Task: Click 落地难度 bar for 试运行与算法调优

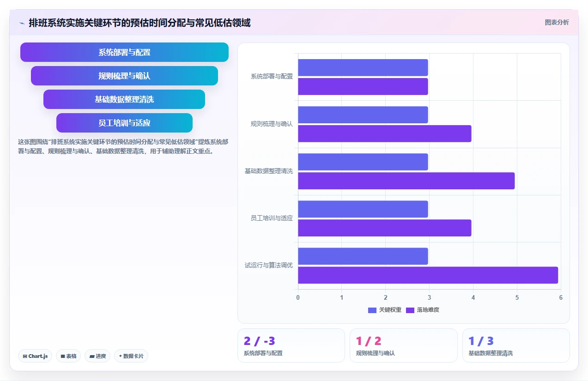Action: click(428, 275)
